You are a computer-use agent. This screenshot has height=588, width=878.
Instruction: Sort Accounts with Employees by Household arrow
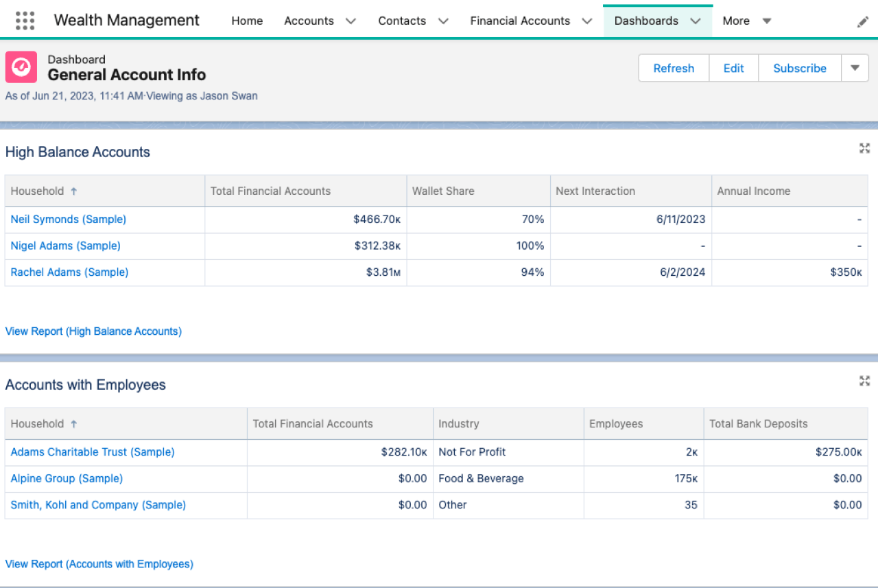[73, 424]
